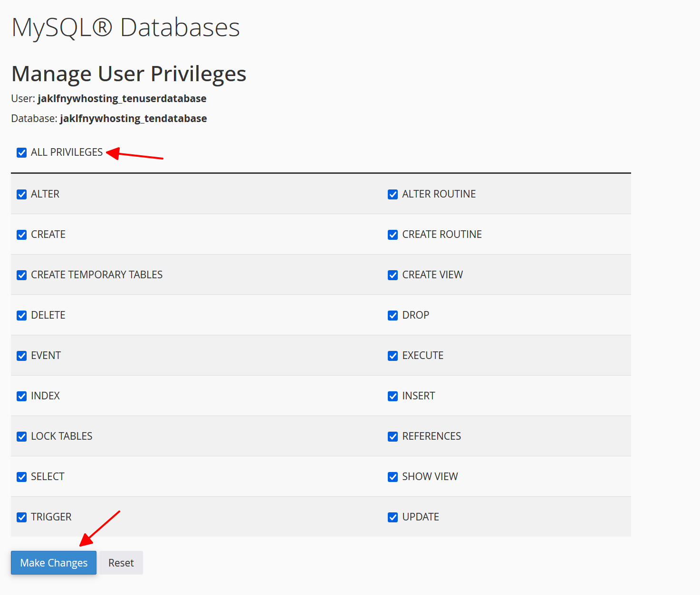Toggle the SELECT privilege checkbox
Screen dimensions: 700x595
pyautogui.click(x=21, y=477)
